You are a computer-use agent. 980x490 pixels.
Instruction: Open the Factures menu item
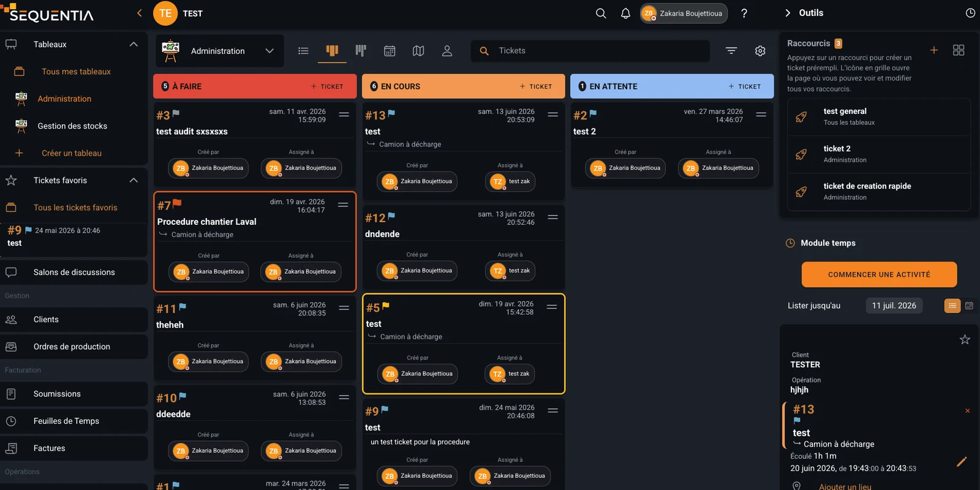(x=73, y=448)
